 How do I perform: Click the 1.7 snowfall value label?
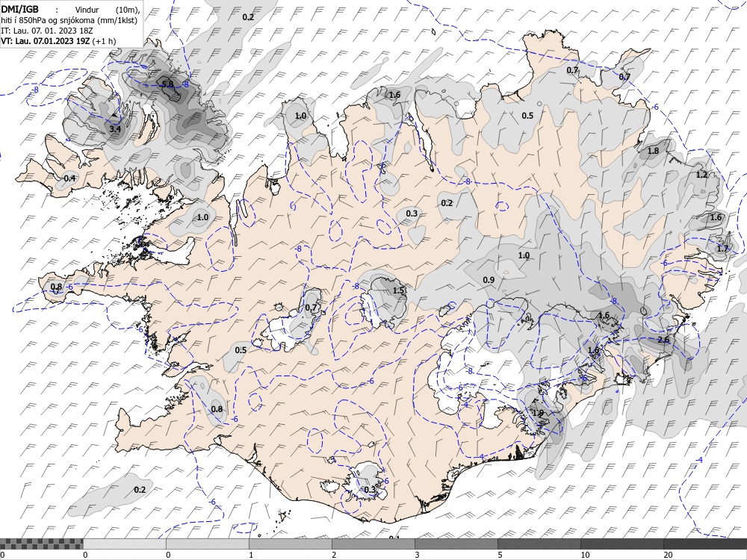tap(722, 249)
